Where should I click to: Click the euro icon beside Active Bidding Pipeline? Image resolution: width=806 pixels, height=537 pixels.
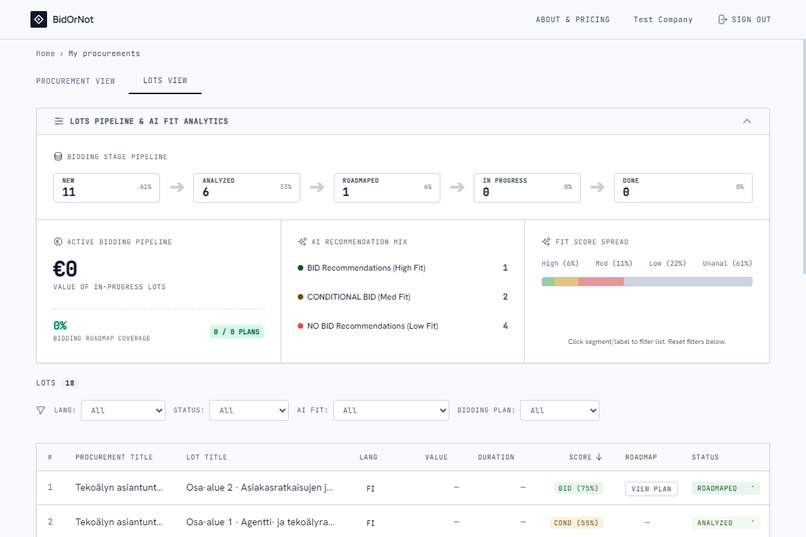pos(58,242)
